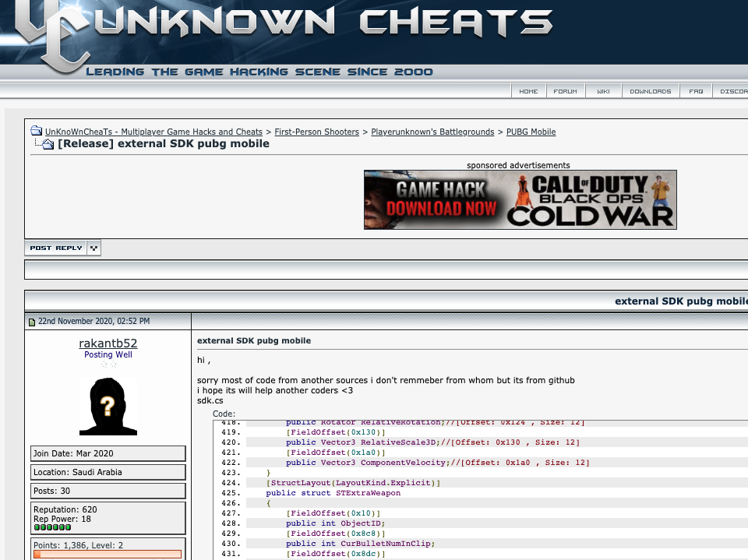The image size is (748, 560).
Task: Click code line 425 'public struct STExtraWeapon'
Action: 333,493
